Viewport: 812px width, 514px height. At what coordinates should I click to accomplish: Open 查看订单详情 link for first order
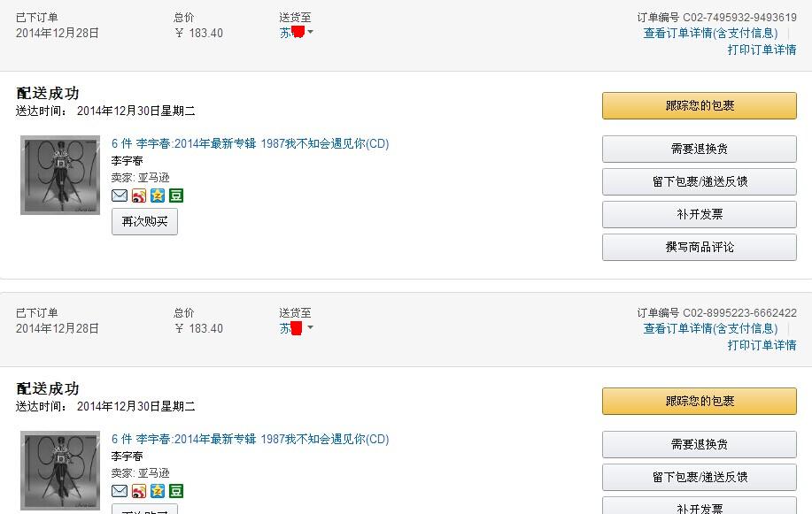coord(710,33)
